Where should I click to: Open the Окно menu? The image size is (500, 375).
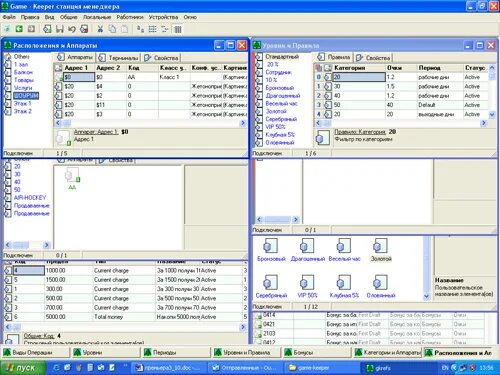pyautogui.click(x=190, y=17)
